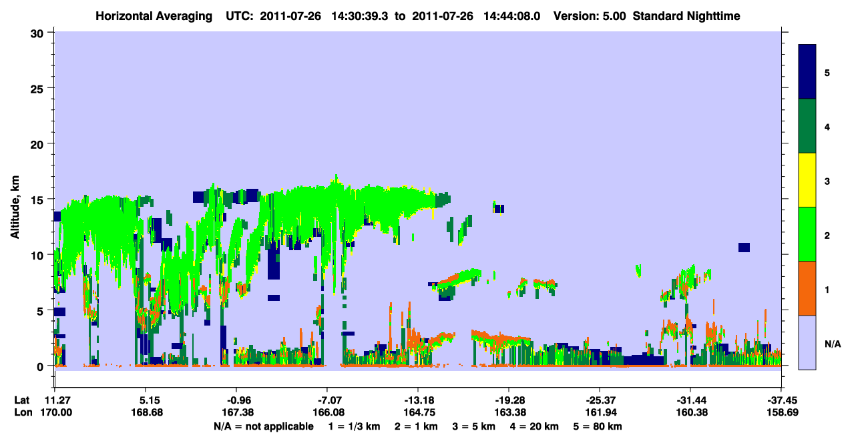Image resolution: width=868 pixels, height=445 pixels.
Task: Click the latitude value -37.45
Action: coord(781,400)
